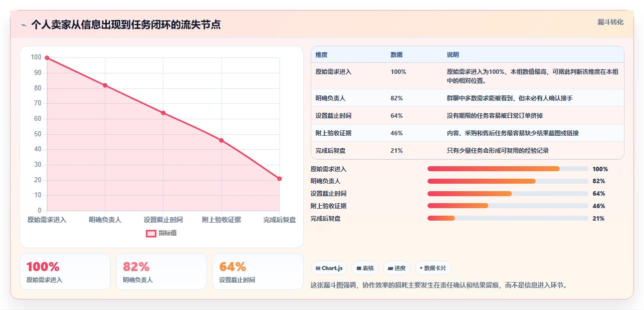The height and width of the screenshot is (310, 644).
Task: Click the progress list label 完成后复盘
Action: point(326,219)
